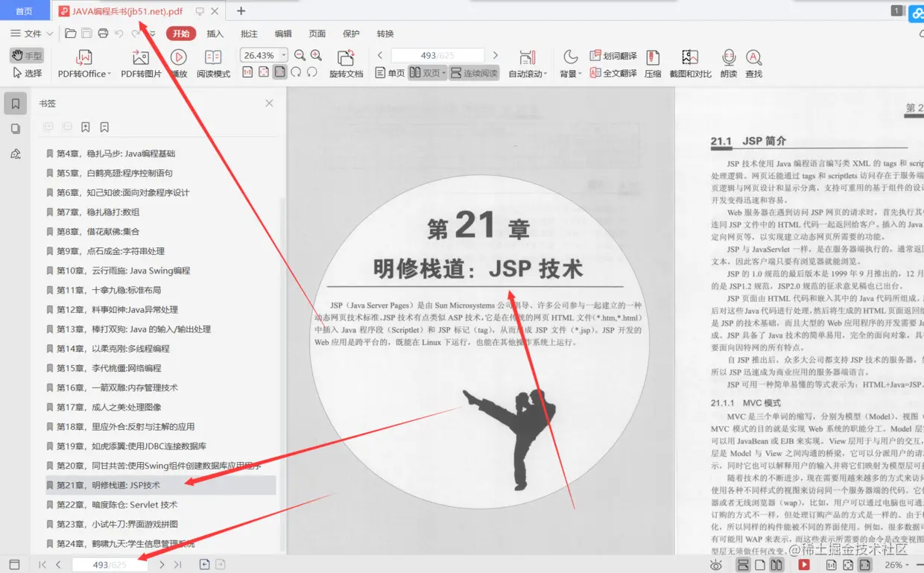Open a new tab with plus button

(241, 11)
